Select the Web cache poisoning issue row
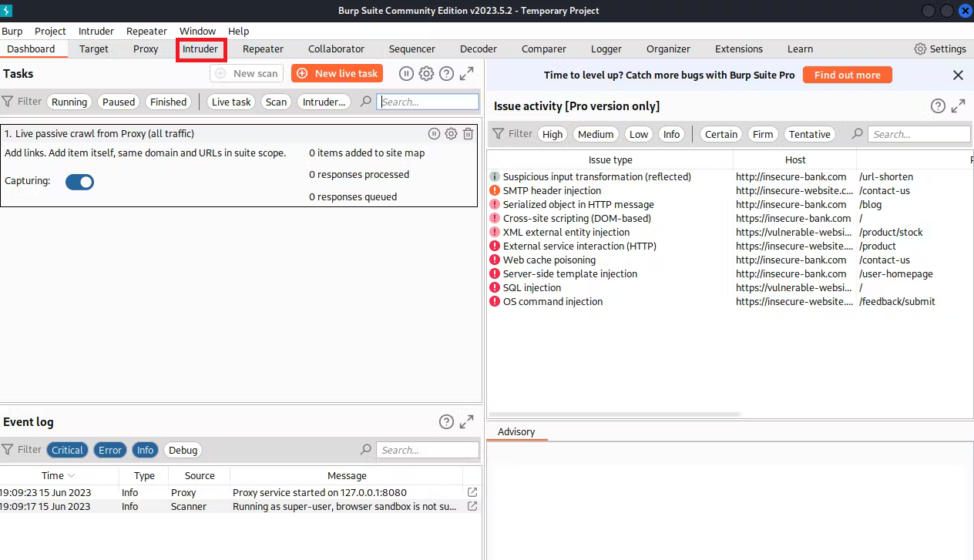974x560 pixels. 730,260
